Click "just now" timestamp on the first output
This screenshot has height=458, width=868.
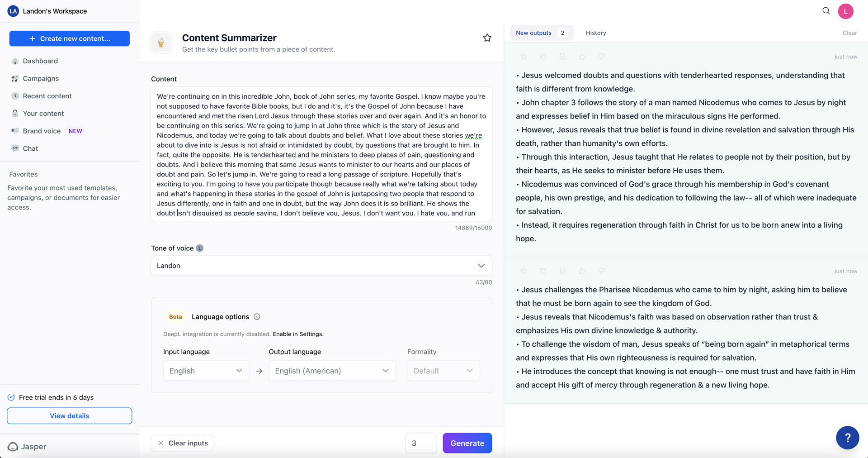coord(845,57)
